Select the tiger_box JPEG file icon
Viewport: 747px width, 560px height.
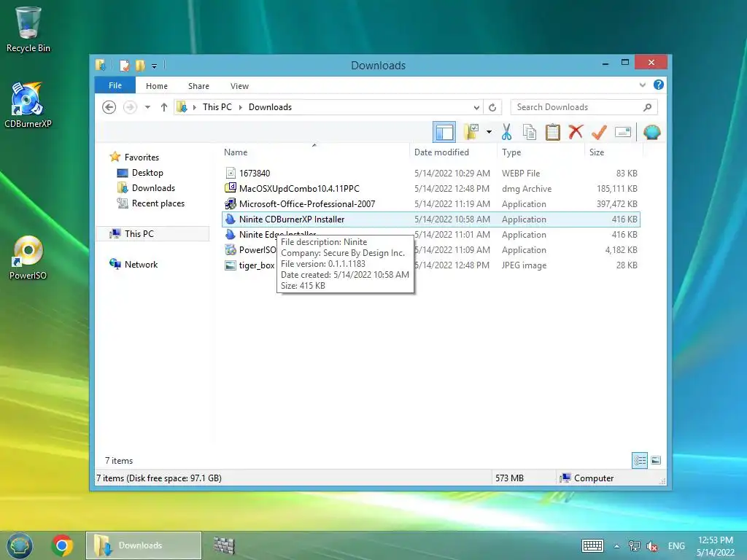pyautogui.click(x=231, y=265)
